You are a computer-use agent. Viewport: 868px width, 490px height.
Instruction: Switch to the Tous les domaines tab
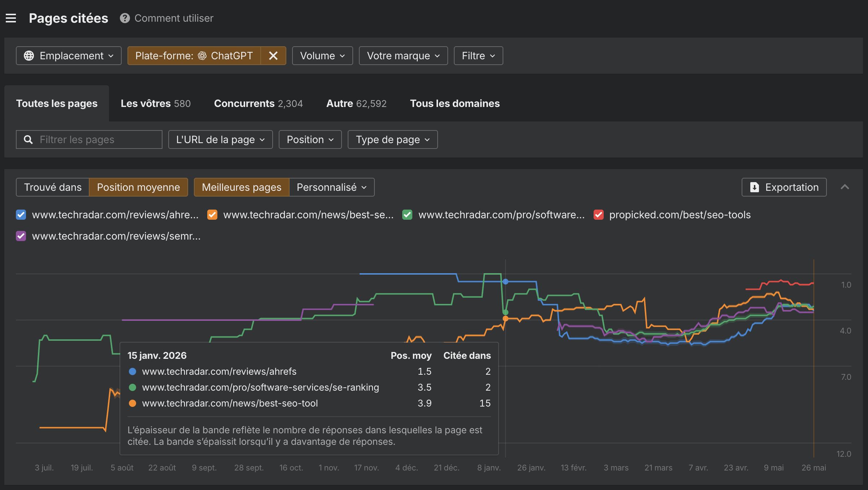(455, 103)
